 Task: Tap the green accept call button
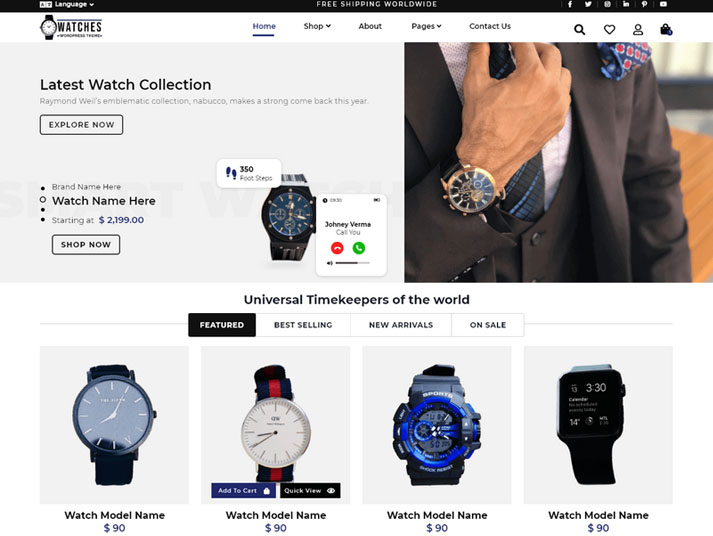[x=359, y=248]
